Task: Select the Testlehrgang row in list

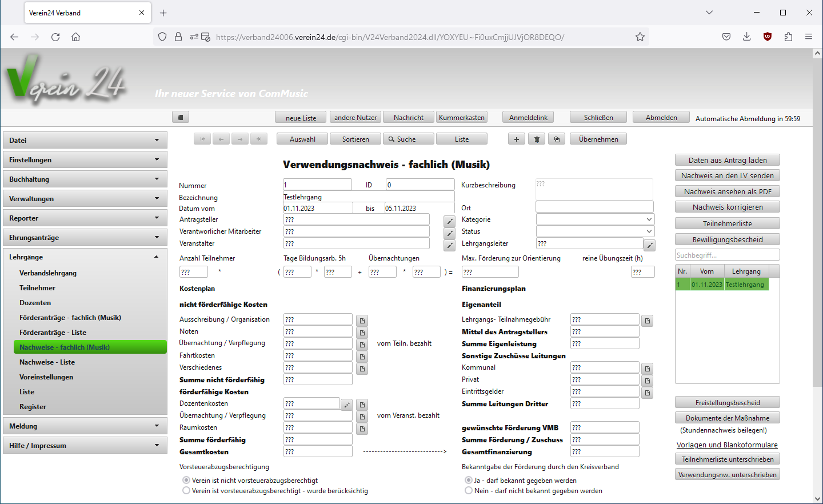Action: (x=722, y=284)
